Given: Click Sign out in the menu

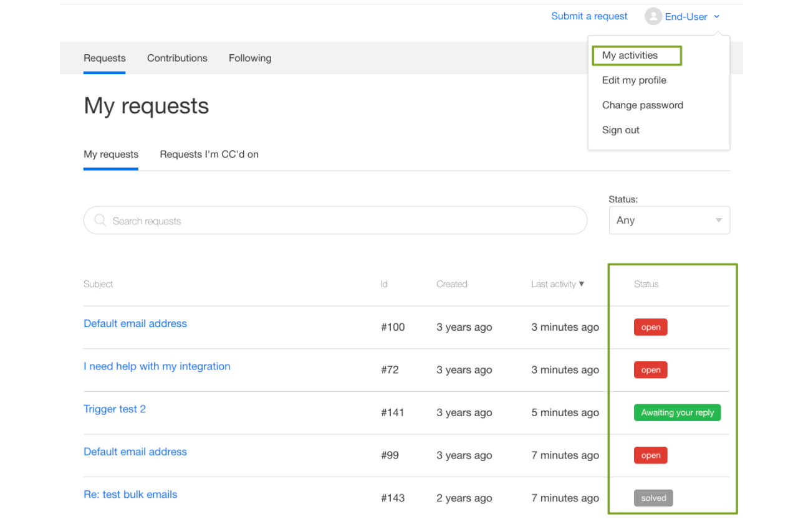Looking at the screenshot, I should [x=620, y=130].
